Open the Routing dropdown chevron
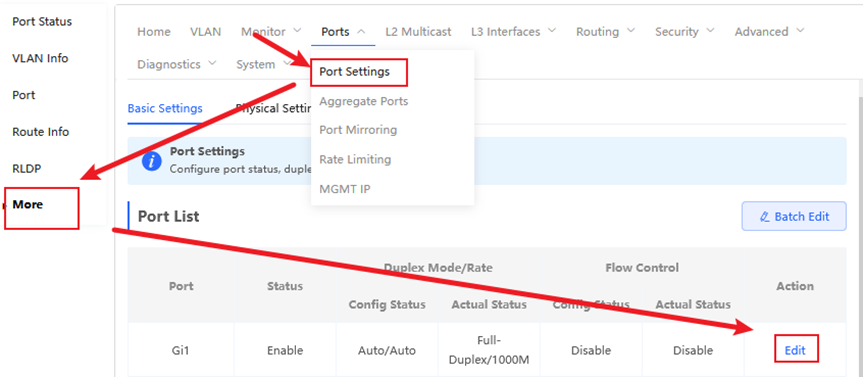This screenshot has height=377, width=863. 631,31
